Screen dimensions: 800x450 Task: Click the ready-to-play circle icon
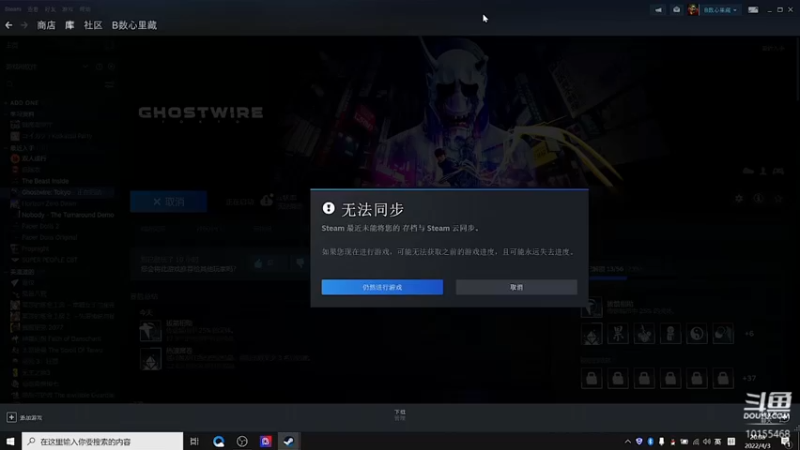click(x=111, y=67)
